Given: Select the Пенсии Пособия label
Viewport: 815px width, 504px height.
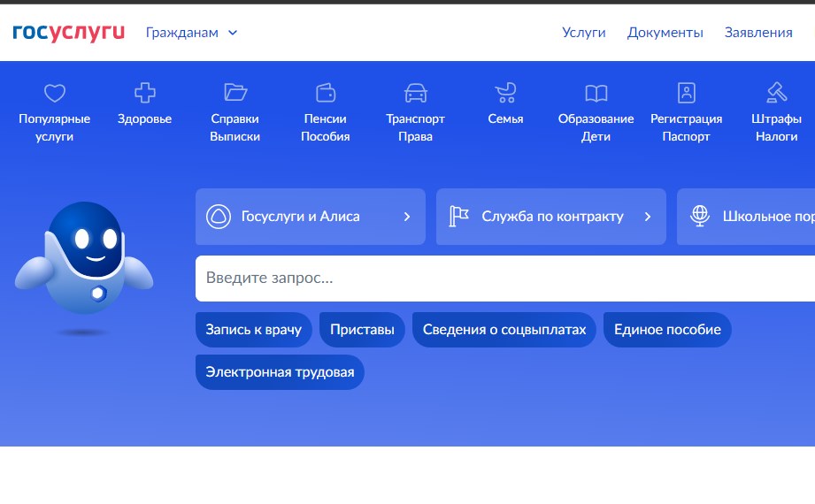Looking at the screenshot, I should tap(326, 127).
